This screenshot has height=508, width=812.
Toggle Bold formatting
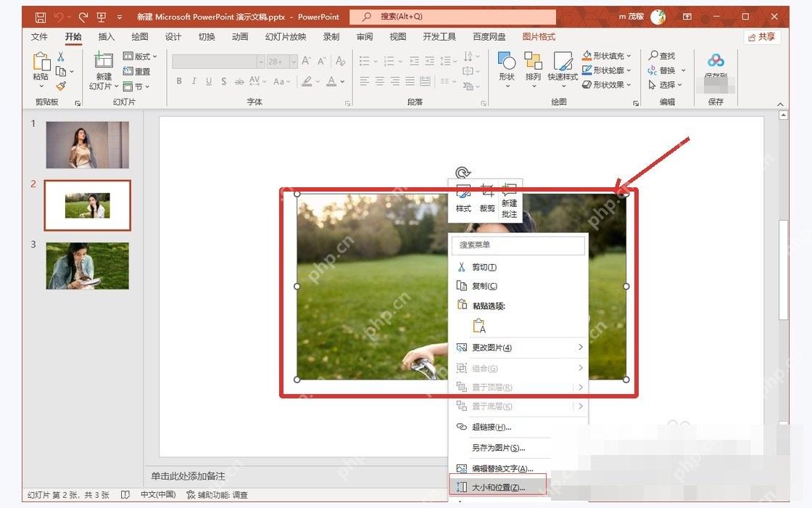pyautogui.click(x=178, y=81)
